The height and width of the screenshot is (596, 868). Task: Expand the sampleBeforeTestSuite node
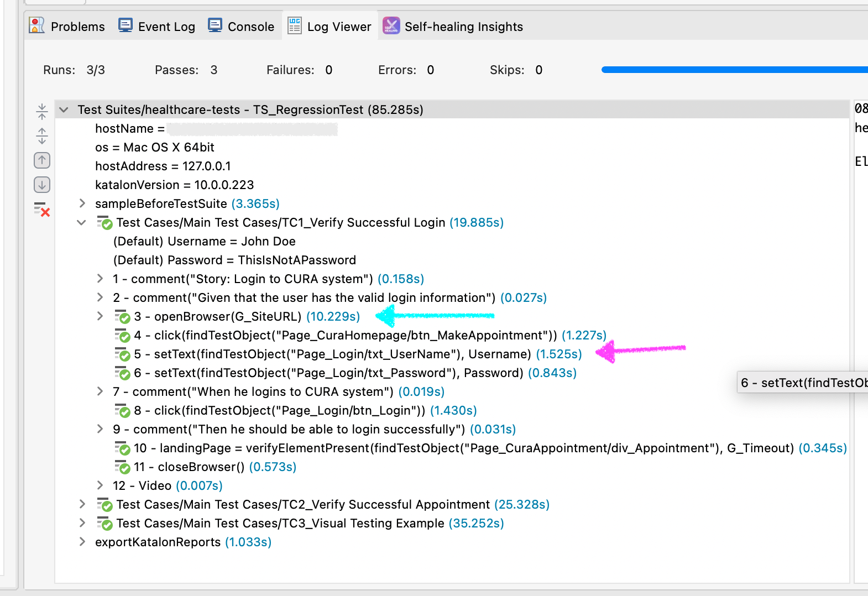(x=82, y=203)
